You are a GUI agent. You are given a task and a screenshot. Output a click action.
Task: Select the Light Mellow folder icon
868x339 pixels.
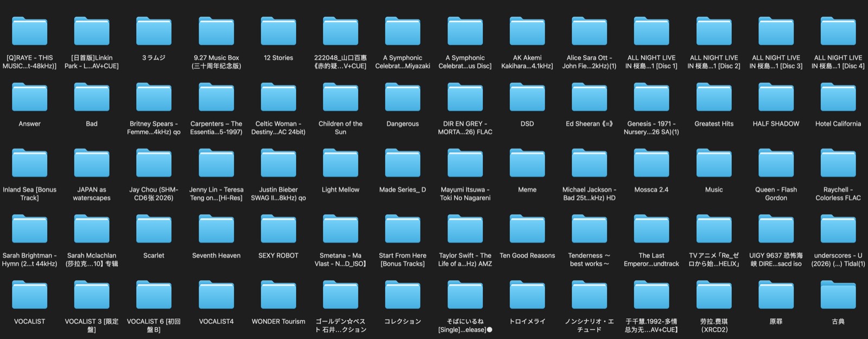click(x=341, y=163)
